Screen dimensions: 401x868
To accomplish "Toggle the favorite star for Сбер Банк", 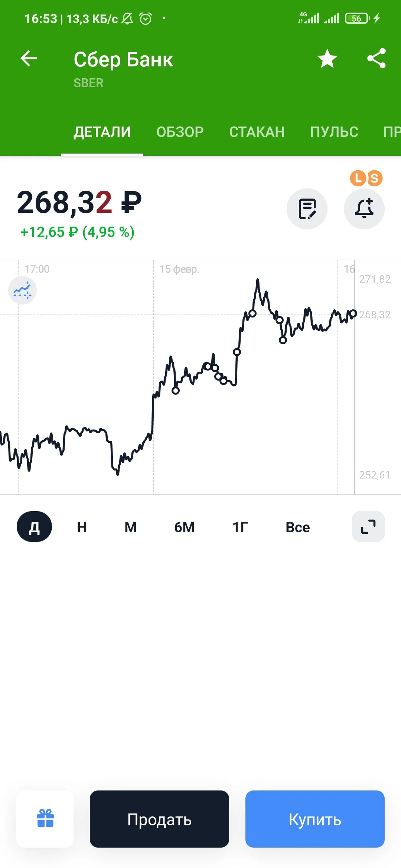I will [x=327, y=59].
